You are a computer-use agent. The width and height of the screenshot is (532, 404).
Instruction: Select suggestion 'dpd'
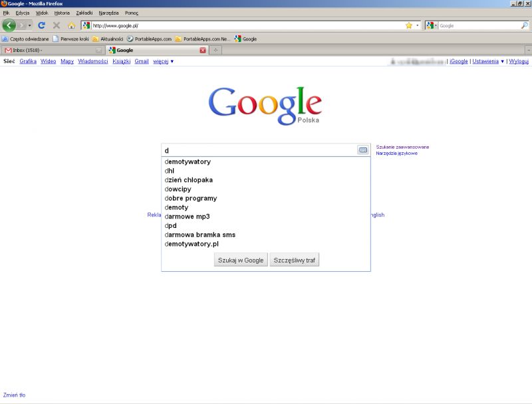(x=266, y=226)
